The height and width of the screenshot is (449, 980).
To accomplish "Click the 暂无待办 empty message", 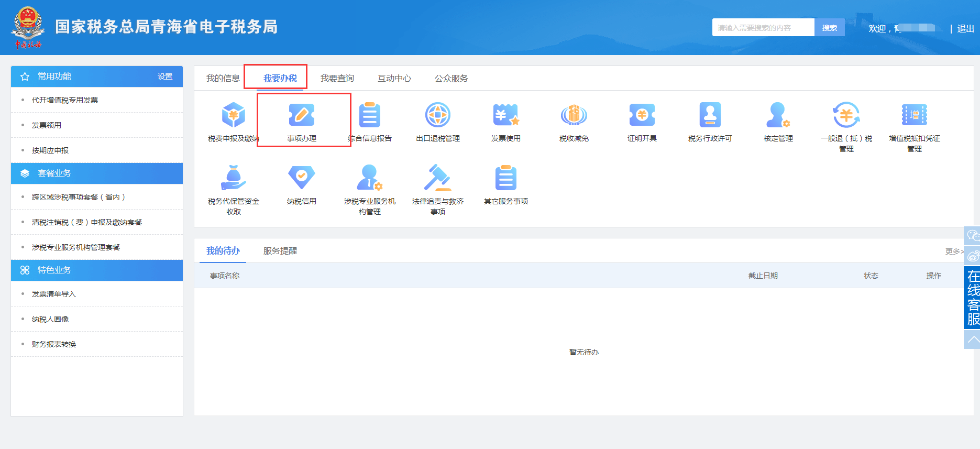I will [584, 352].
